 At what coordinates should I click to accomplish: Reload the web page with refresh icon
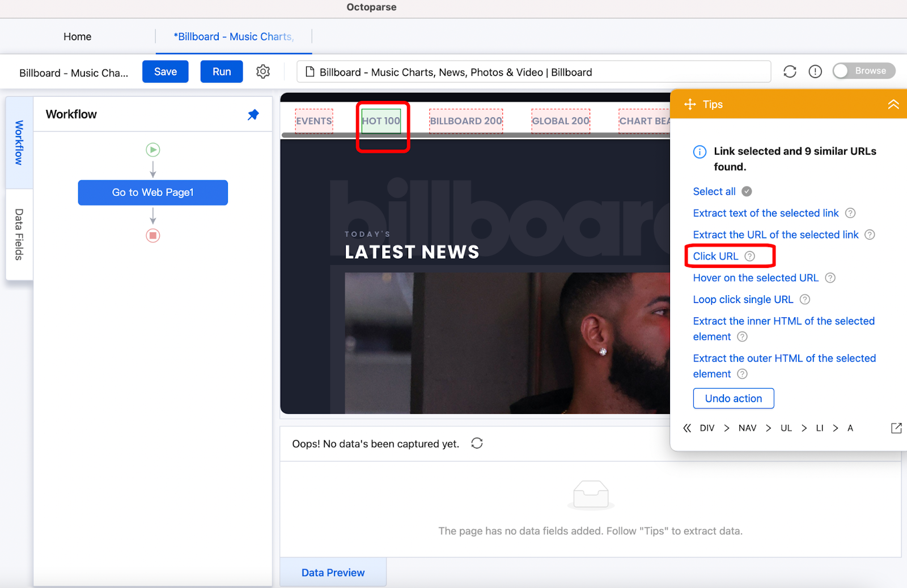coord(790,71)
